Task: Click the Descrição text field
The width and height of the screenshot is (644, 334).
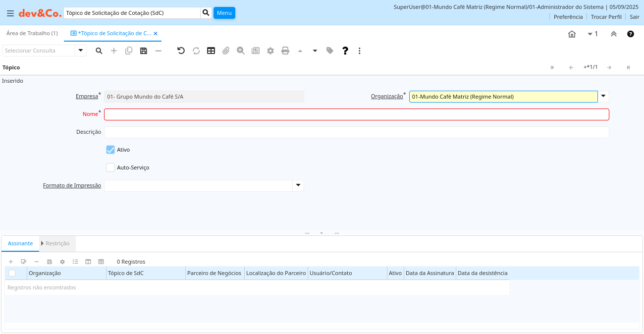Action: [x=356, y=132]
